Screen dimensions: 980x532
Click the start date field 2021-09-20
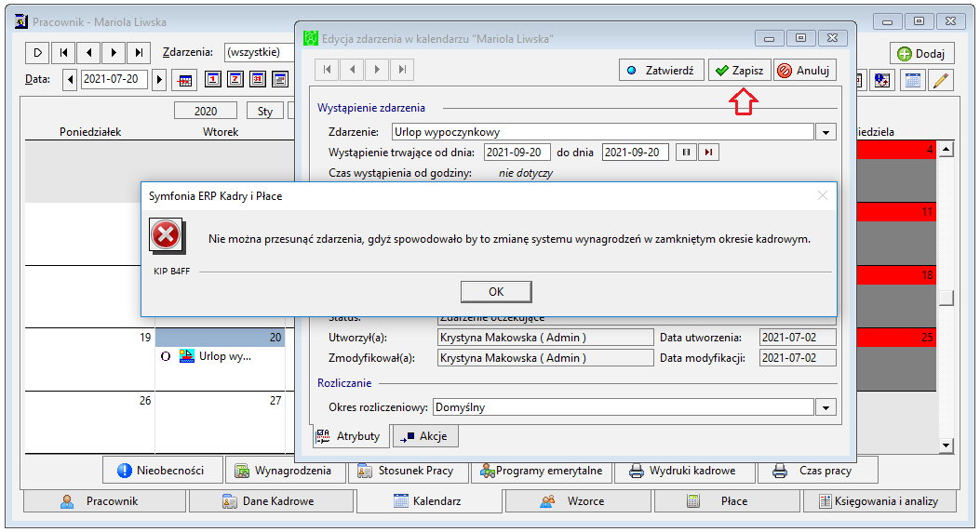(517, 153)
